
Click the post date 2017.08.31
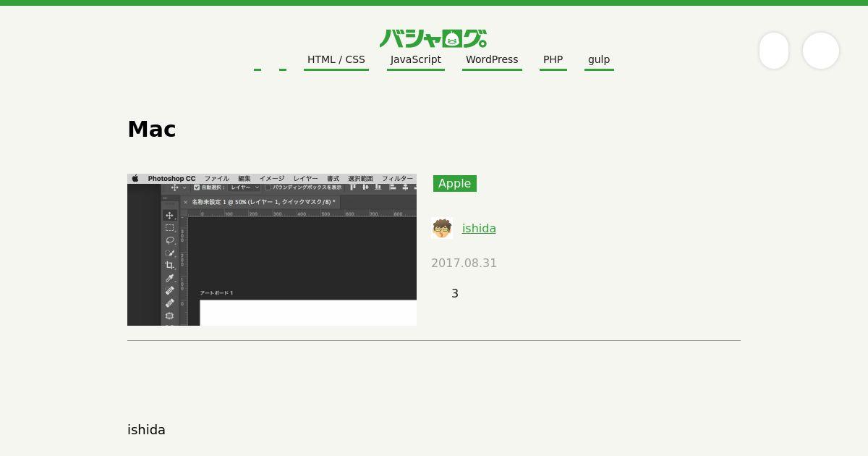(464, 263)
